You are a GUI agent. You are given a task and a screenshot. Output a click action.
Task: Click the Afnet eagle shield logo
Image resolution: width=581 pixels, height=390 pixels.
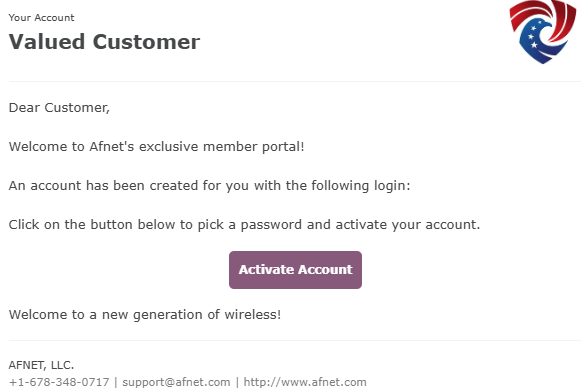tap(543, 32)
